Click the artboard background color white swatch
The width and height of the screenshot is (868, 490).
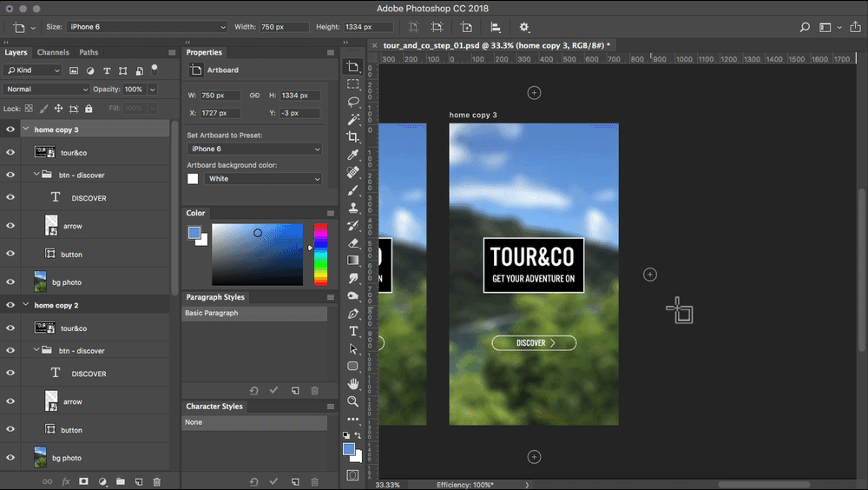click(193, 179)
